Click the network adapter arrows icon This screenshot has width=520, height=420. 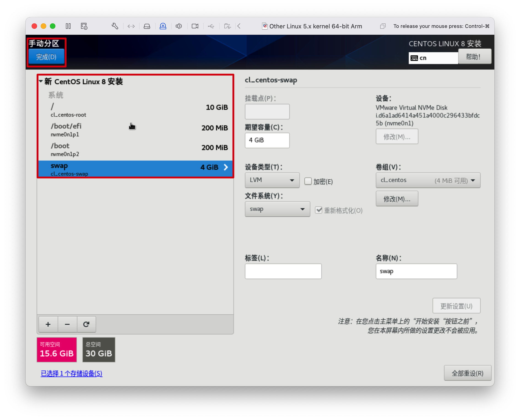tap(131, 26)
